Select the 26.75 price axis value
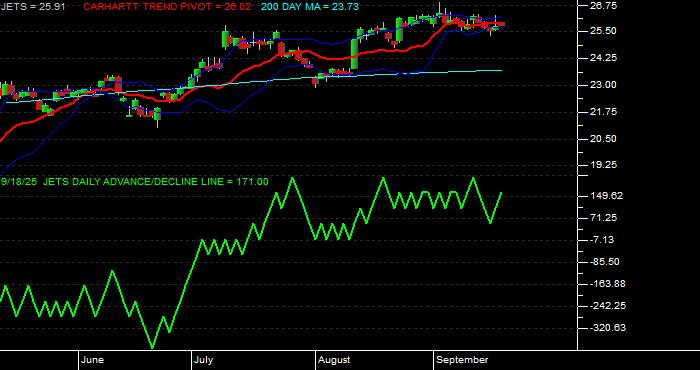This screenshot has width=700, height=370. pos(604,6)
